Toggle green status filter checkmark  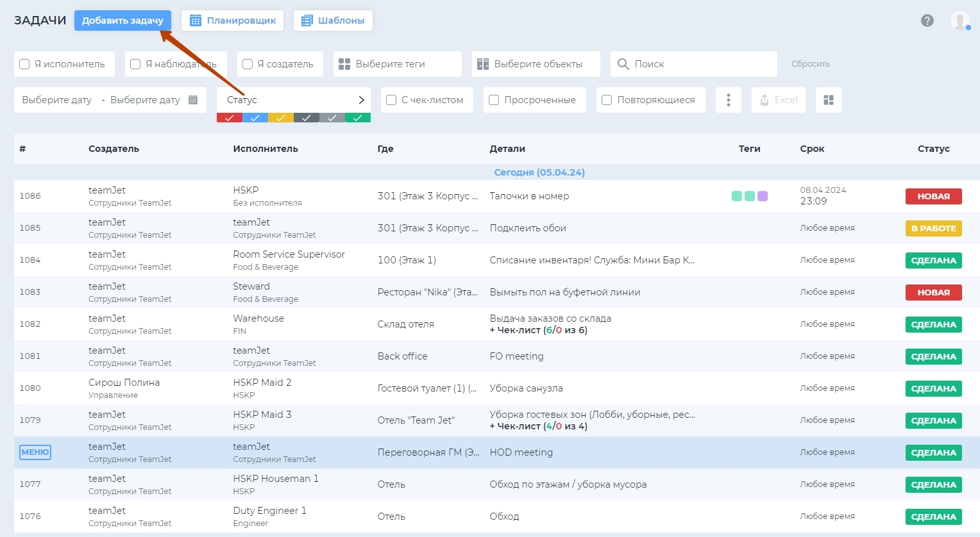(358, 117)
